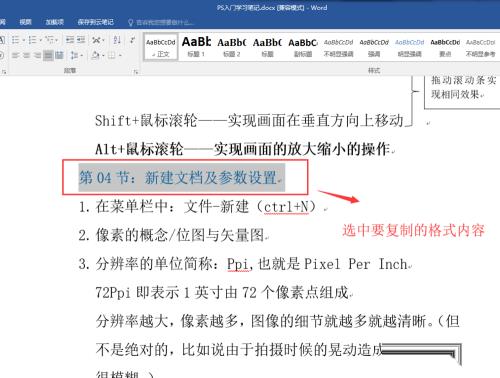Image resolution: width=500 pixels, height=378 pixels.
Task: Expand the Shading color dropdown arrow
Action: pos(103,55)
